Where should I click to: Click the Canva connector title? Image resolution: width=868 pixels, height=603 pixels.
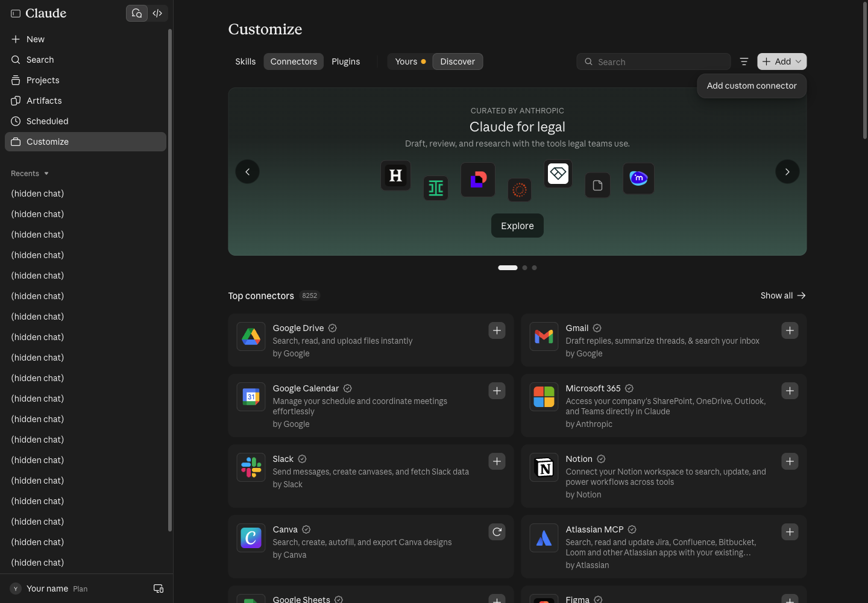pyautogui.click(x=285, y=529)
